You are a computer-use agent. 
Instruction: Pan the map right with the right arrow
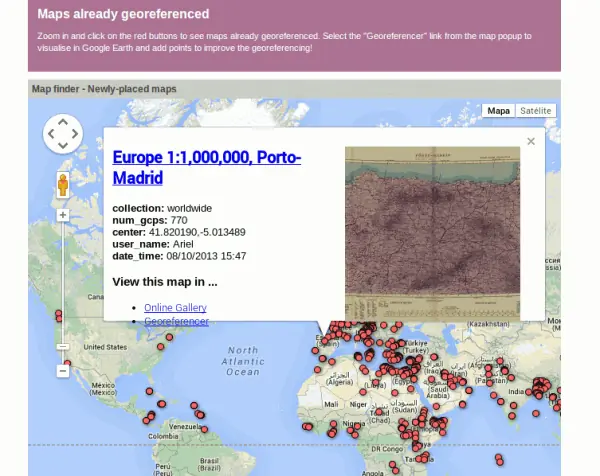point(75,134)
